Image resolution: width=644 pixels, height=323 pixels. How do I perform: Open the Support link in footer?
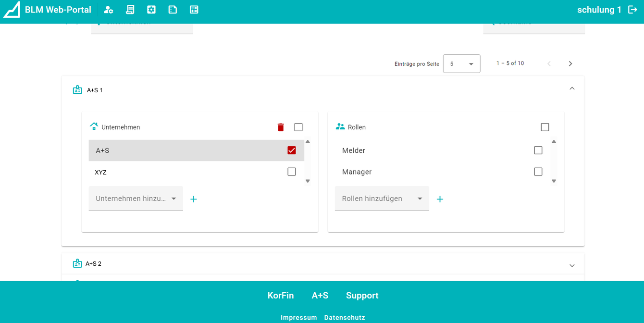[362, 296]
